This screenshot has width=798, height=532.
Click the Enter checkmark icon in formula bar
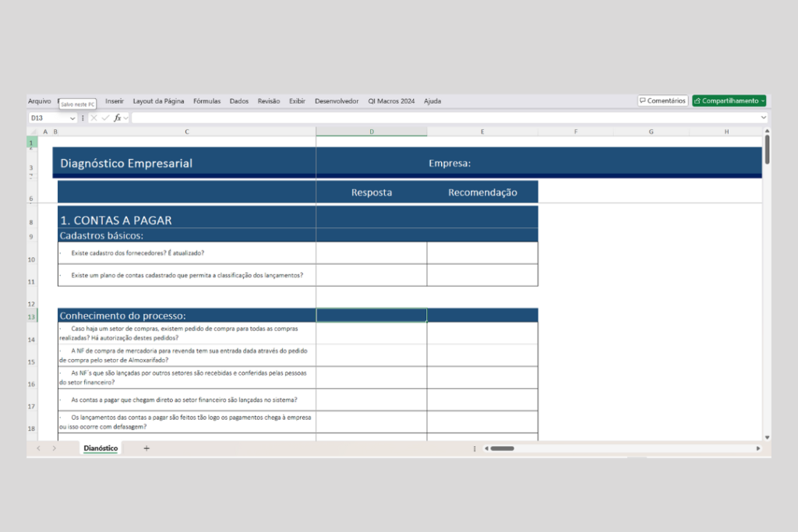tap(105, 118)
